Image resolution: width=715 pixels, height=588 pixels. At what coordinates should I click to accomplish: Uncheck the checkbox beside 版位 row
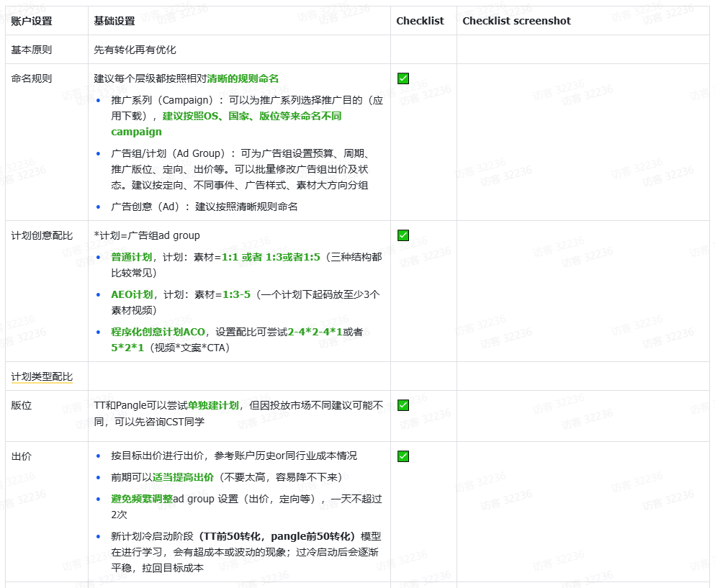click(403, 405)
